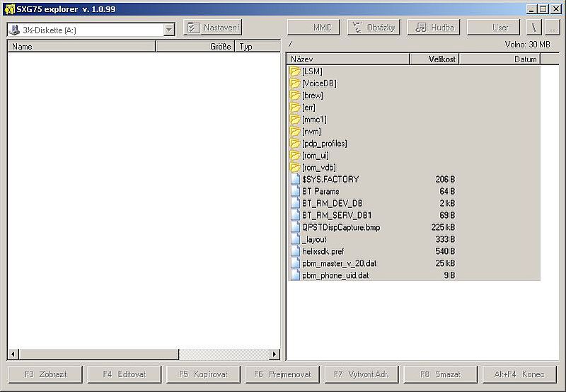Click the $SYS.FACTORY file icon
The width and height of the screenshot is (566, 392).
[x=295, y=180]
